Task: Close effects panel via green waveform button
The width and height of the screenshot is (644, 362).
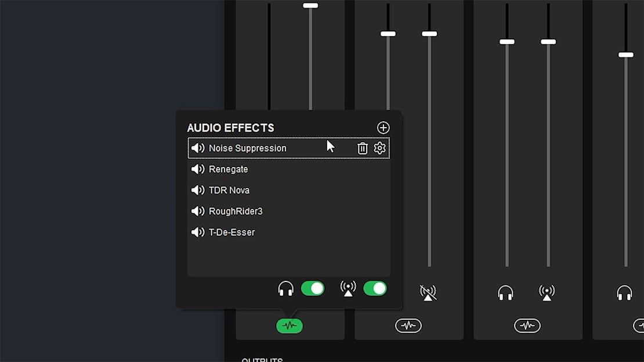Action: (289, 326)
